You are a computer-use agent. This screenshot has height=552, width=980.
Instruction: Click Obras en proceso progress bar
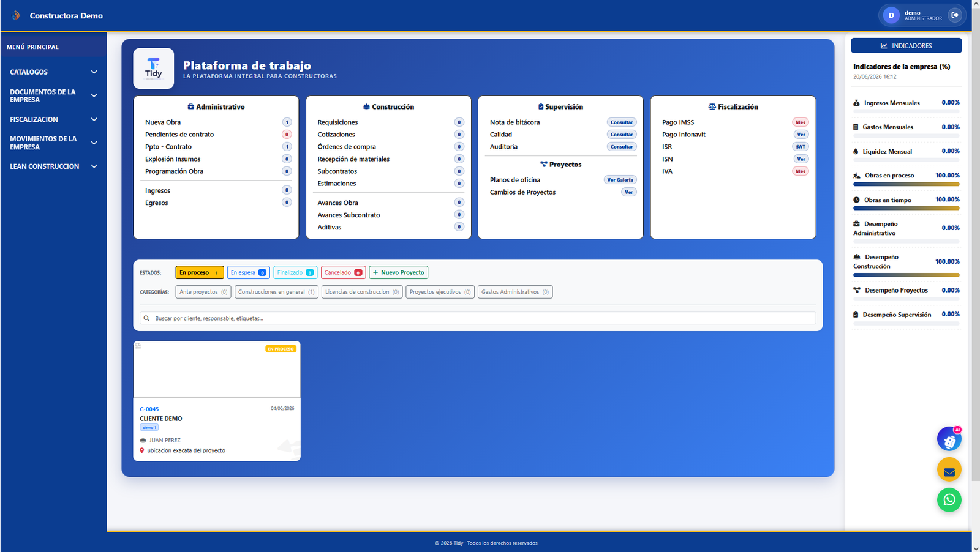click(x=907, y=184)
